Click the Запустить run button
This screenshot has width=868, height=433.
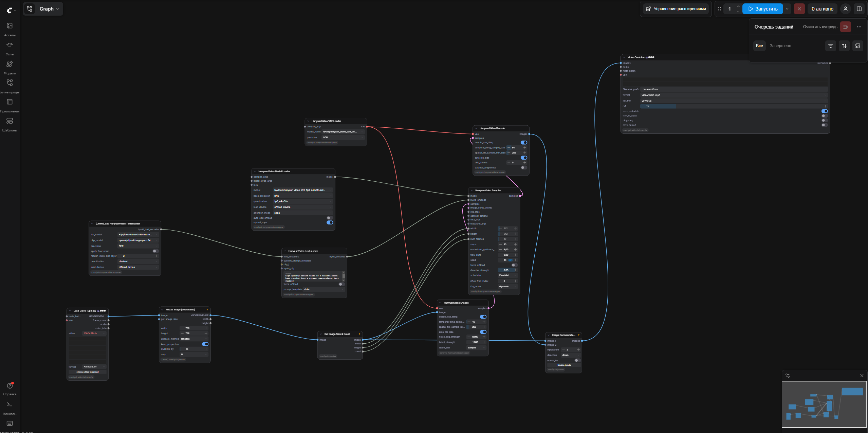coord(762,9)
